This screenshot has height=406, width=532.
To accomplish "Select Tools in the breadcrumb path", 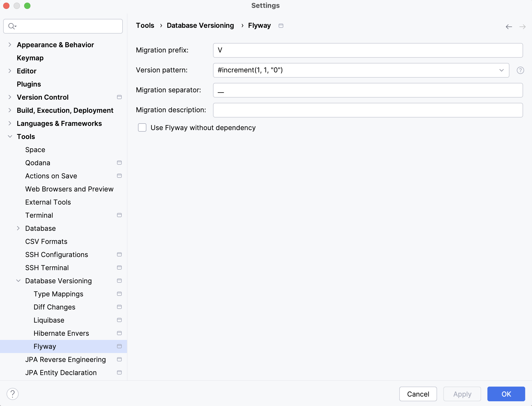I will click(145, 25).
